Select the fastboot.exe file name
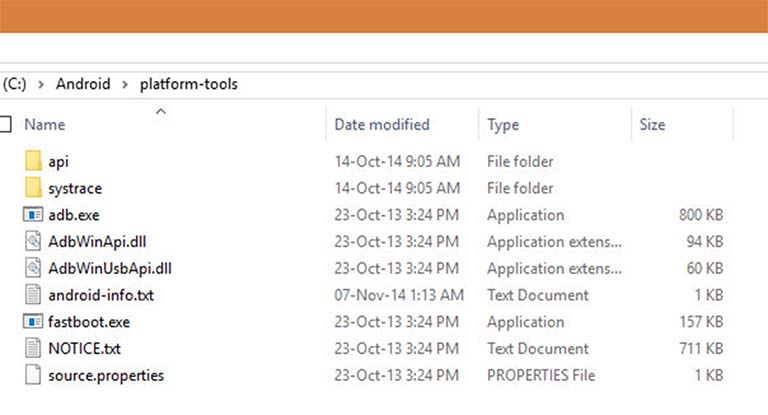Screen dimensions: 768x415 tap(88, 322)
